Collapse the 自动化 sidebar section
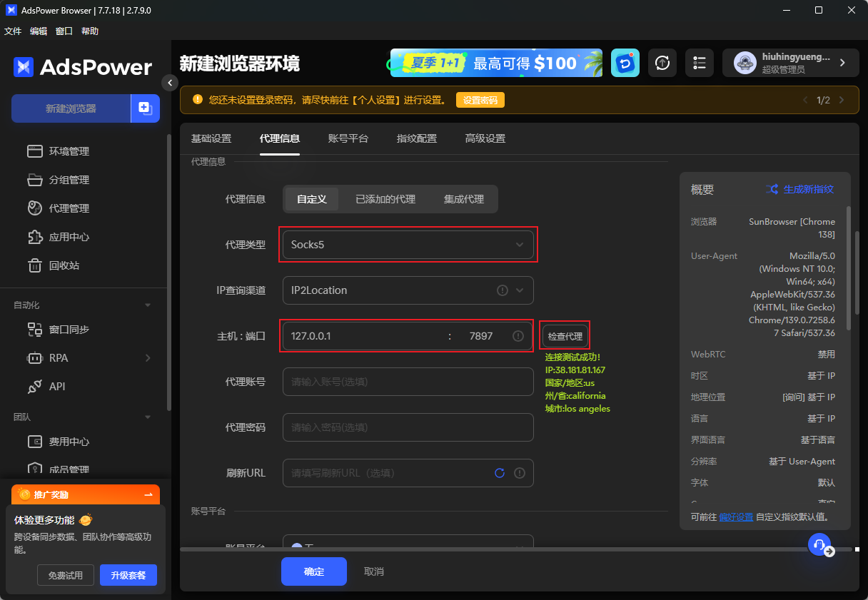This screenshot has height=600, width=868. 148,305
